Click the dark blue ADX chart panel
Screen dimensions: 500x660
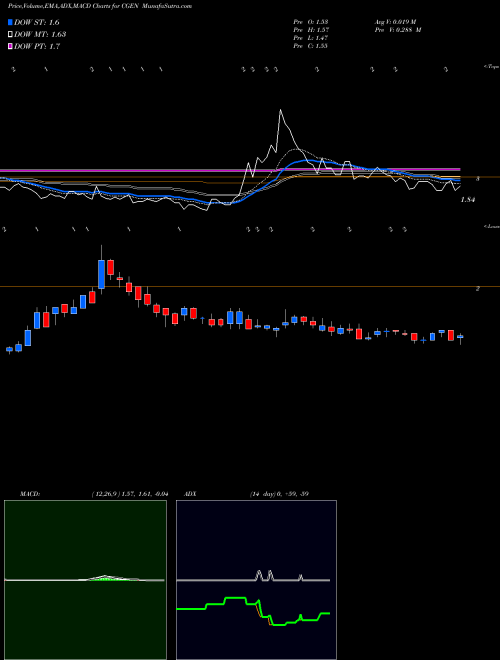(x=256, y=580)
